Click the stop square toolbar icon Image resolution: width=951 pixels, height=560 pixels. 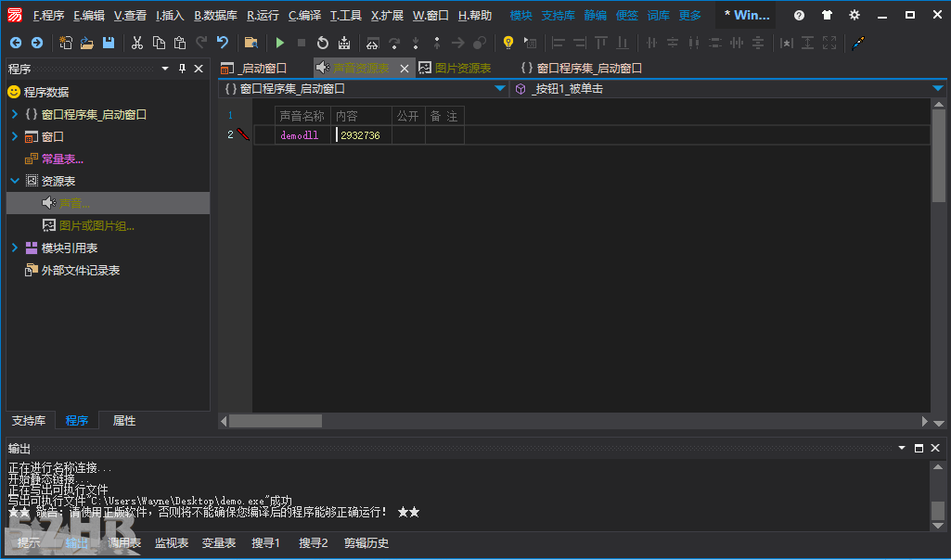pyautogui.click(x=301, y=43)
